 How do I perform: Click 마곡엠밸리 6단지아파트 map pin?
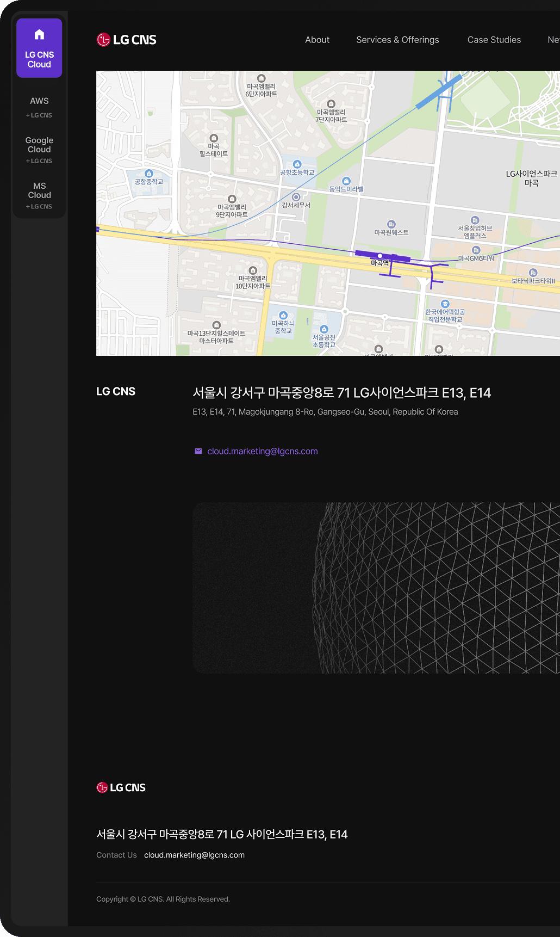coord(261,78)
